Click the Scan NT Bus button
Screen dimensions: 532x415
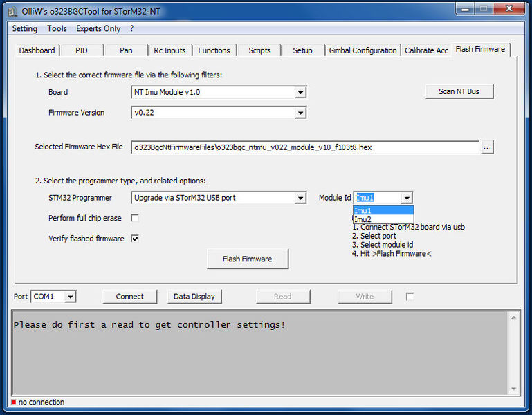coord(459,91)
